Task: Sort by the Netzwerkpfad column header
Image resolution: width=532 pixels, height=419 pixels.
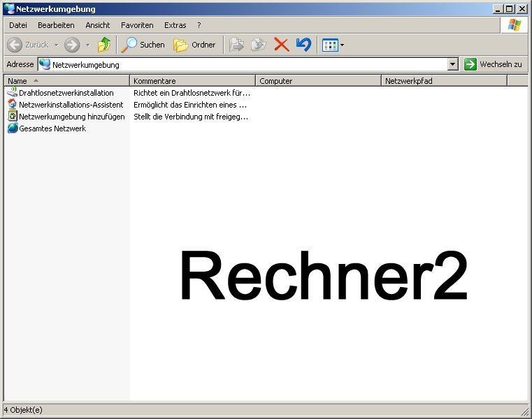Action: click(x=444, y=81)
